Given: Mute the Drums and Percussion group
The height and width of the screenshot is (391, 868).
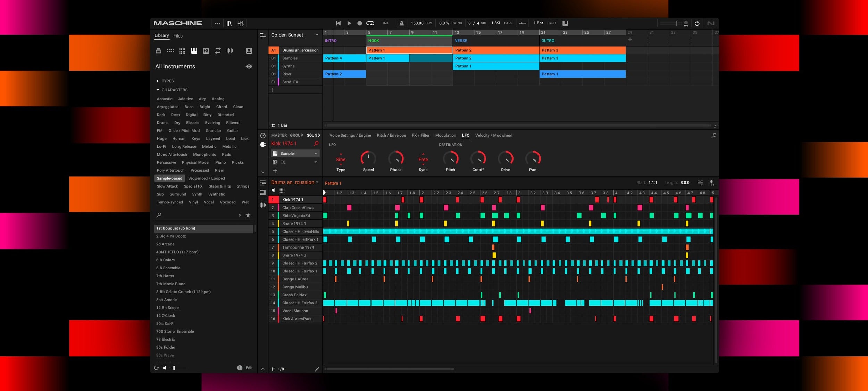Looking at the screenshot, I should 274,190.
